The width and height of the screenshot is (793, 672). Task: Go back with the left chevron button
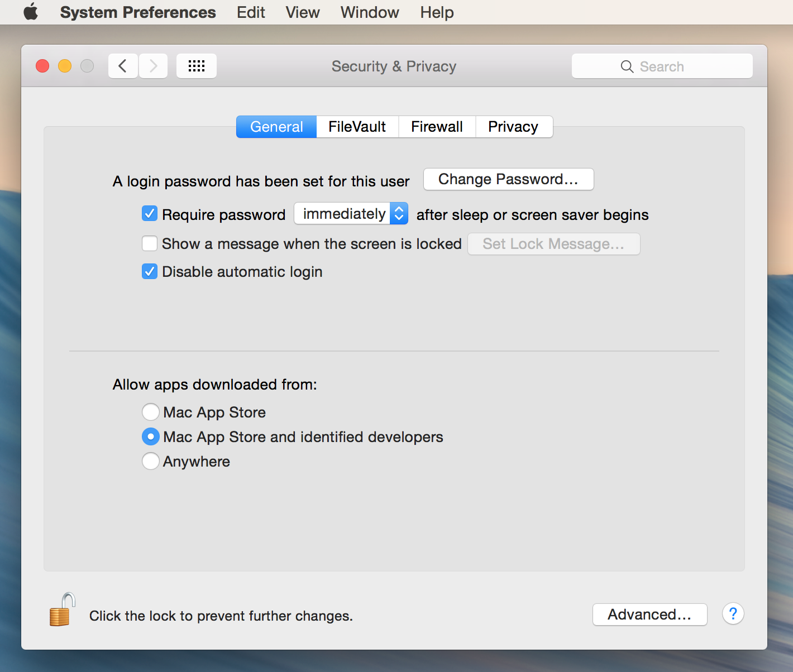pyautogui.click(x=123, y=66)
